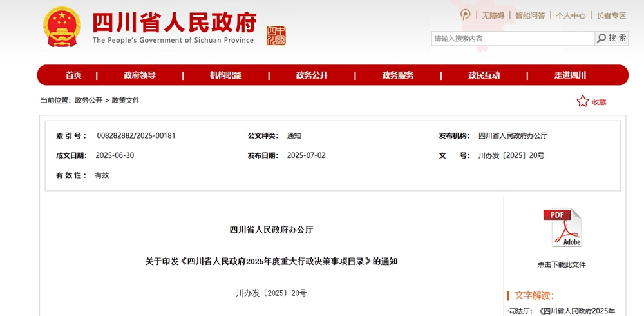Click the search input field
Image resolution: width=644 pixels, height=316 pixels.
pos(512,39)
